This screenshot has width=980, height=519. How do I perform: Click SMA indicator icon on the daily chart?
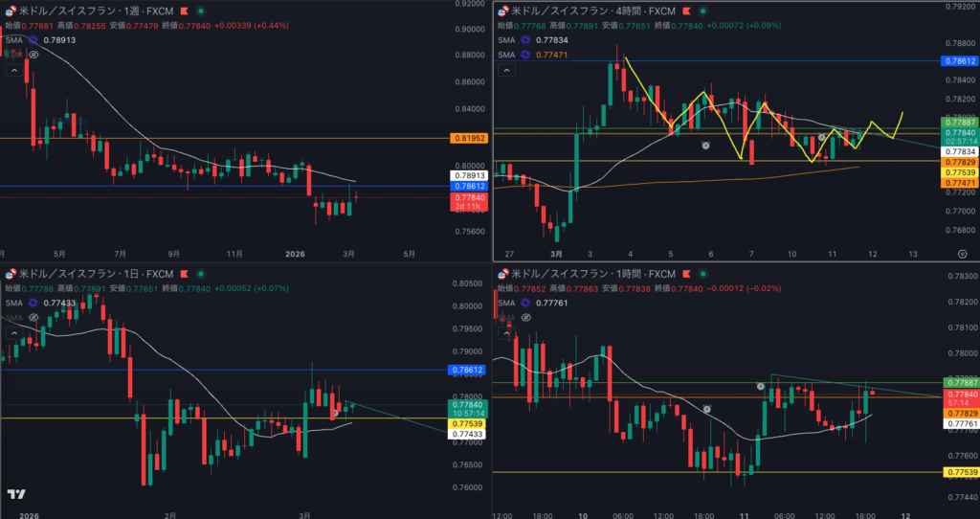33,302
